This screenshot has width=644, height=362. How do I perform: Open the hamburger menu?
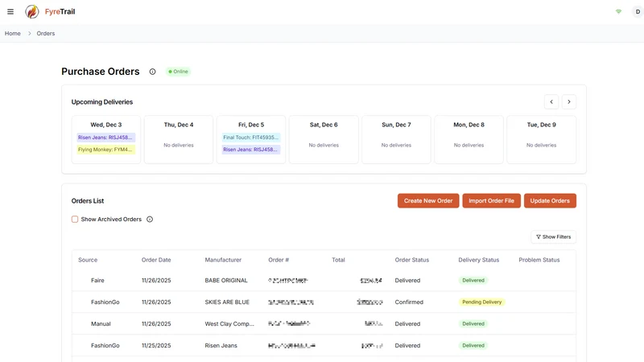coord(10,11)
